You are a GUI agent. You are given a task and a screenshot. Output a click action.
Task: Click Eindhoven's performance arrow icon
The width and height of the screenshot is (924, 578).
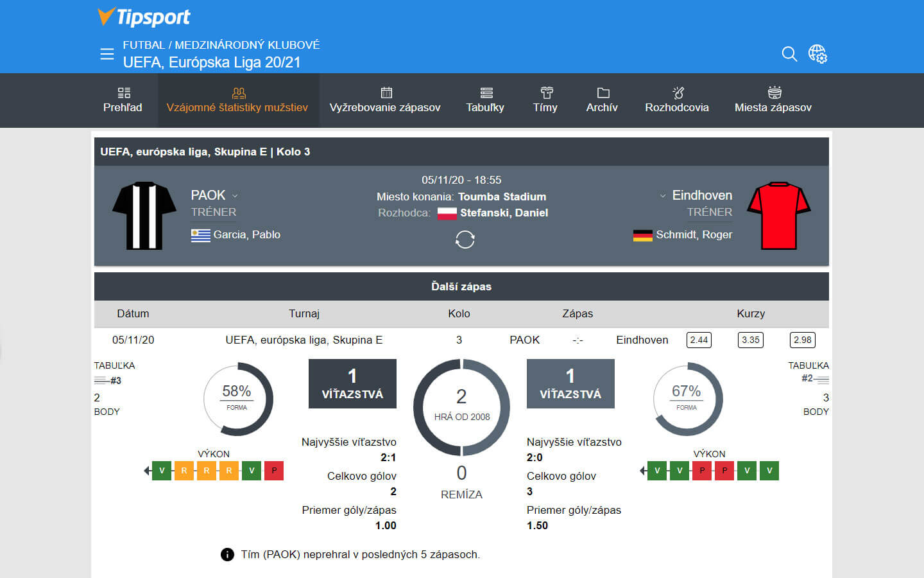click(643, 471)
